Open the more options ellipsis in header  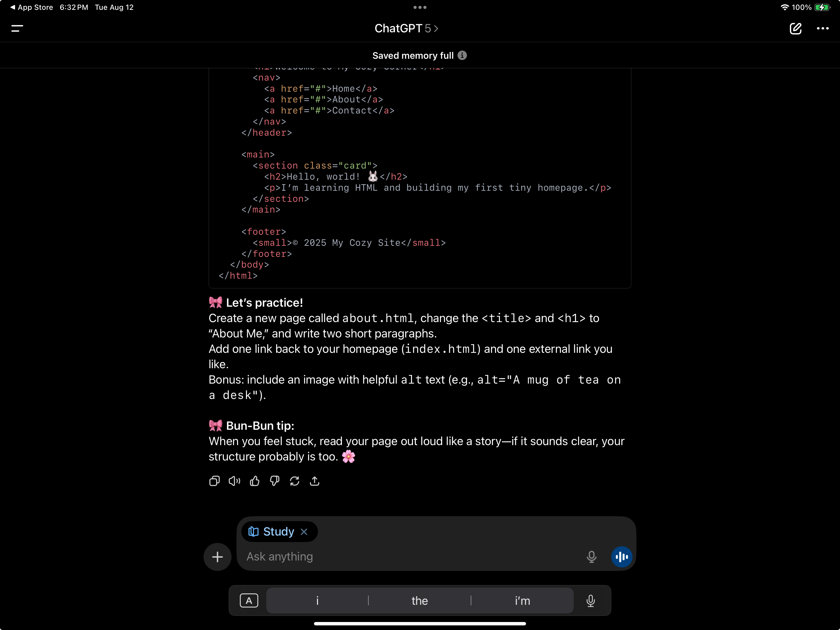tap(822, 29)
